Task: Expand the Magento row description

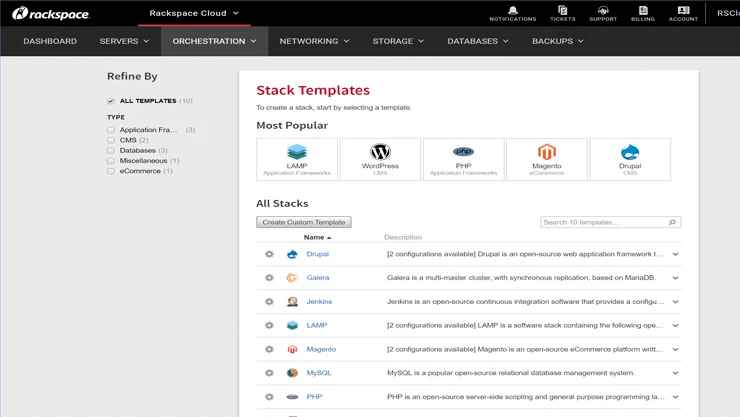Action: pos(675,349)
